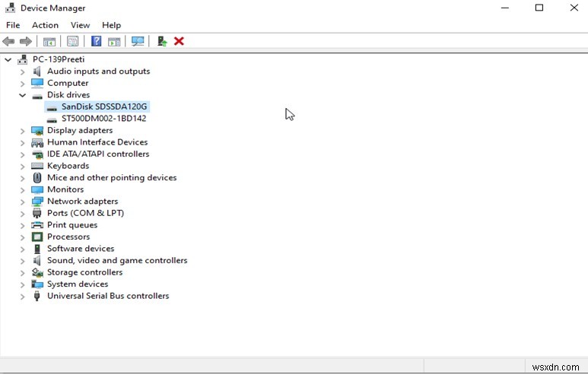Select SanDisk SDSSDA120G drive label

[x=104, y=106]
